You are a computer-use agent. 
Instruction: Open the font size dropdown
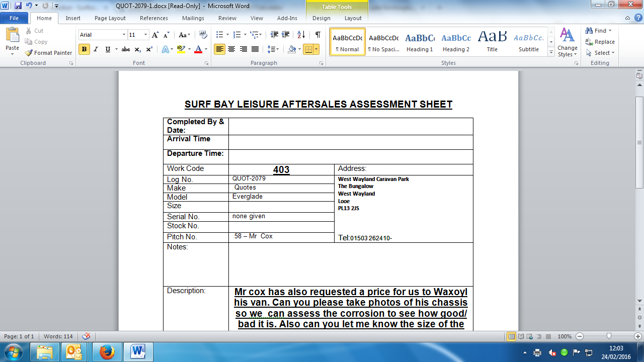tap(146, 35)
